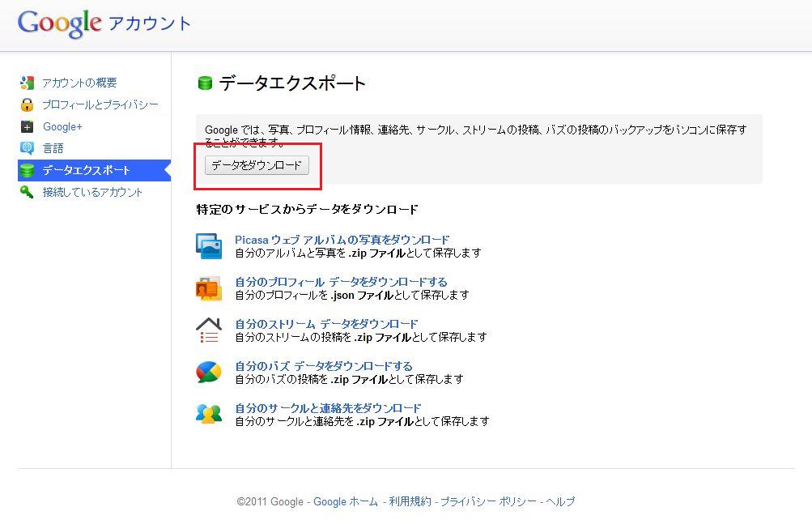Click the データをダウンロード button
Viewport: 812px width, 524px height.
click(257, 165)
